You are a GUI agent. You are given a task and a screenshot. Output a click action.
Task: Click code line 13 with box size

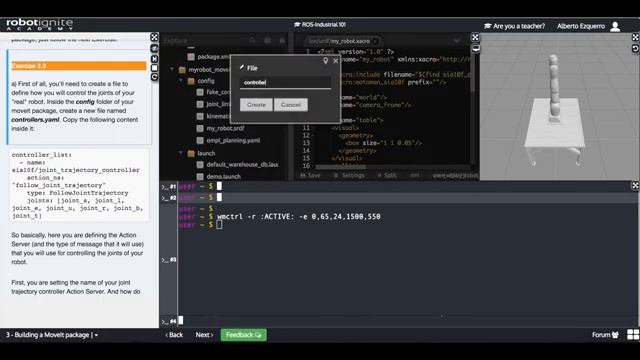pos(383,143)
